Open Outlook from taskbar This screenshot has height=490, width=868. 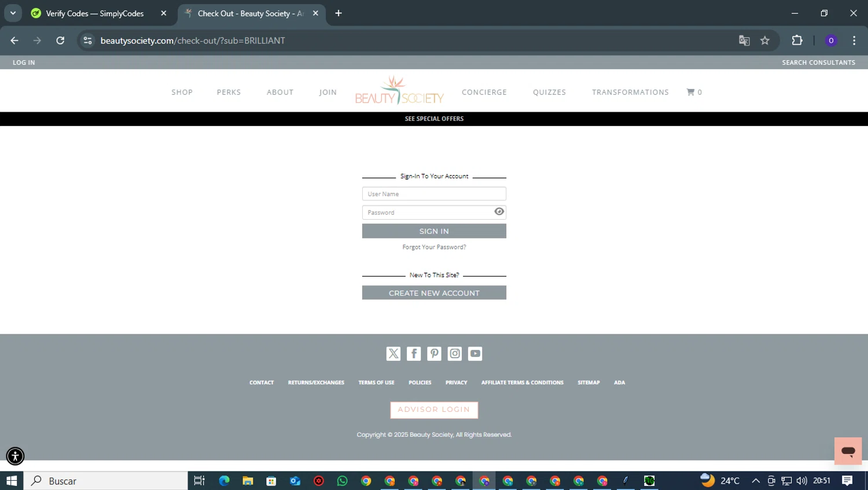(295, 481)
